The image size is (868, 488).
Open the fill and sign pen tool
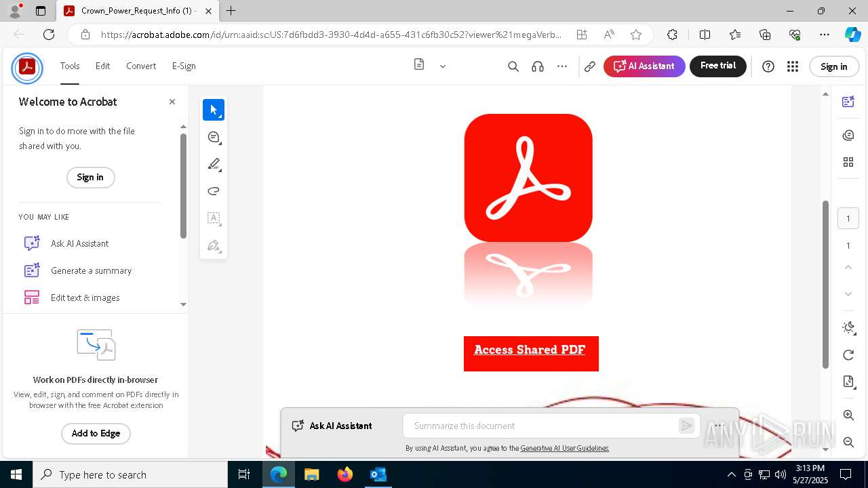pyautogui.click(x=214, y=245)
